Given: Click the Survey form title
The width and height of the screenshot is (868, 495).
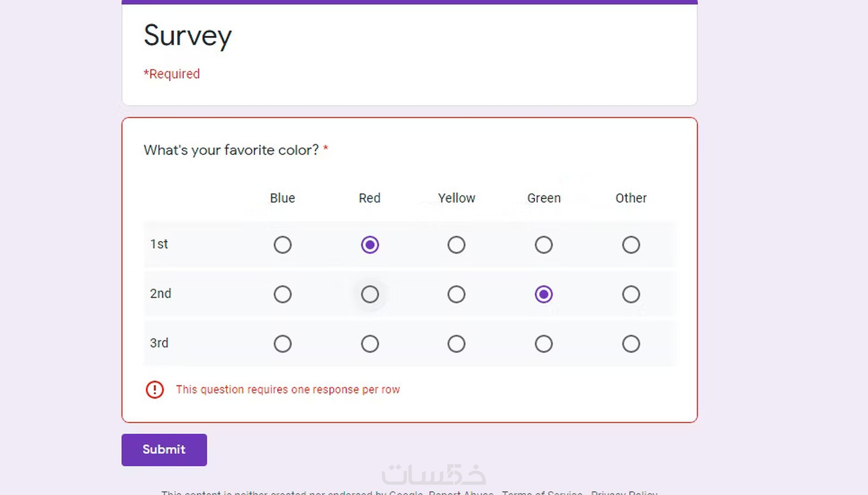Looking at the screenshot, I should (x=188, y=36).
